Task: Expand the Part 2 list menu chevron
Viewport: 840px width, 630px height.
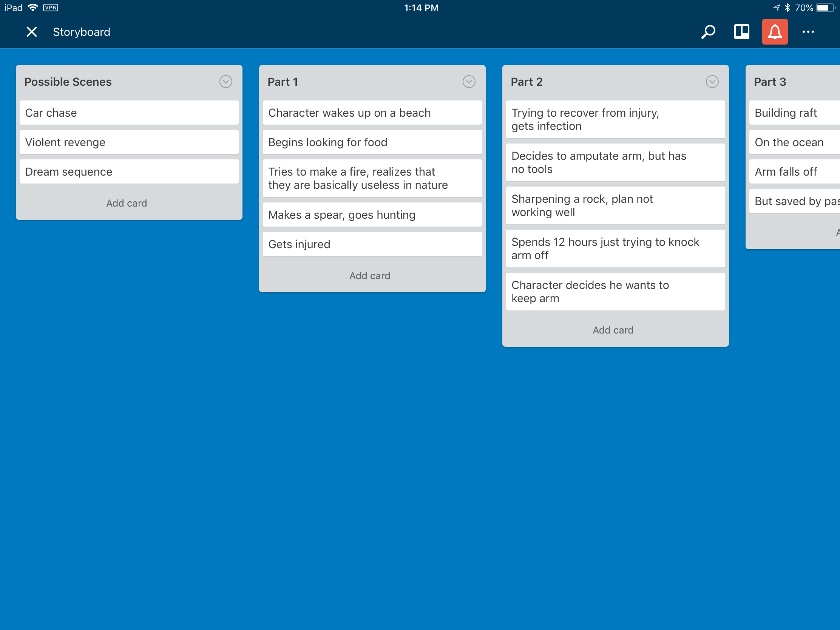Action: coord(712,82)
